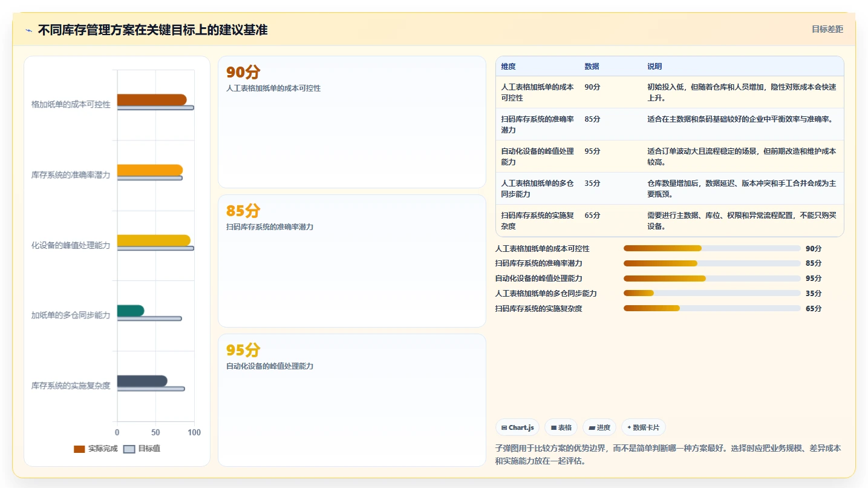Viewport: 868px width, 488px height.
Task: Click the 100 tick on the chart x-axis
Action: pos(194,432)
